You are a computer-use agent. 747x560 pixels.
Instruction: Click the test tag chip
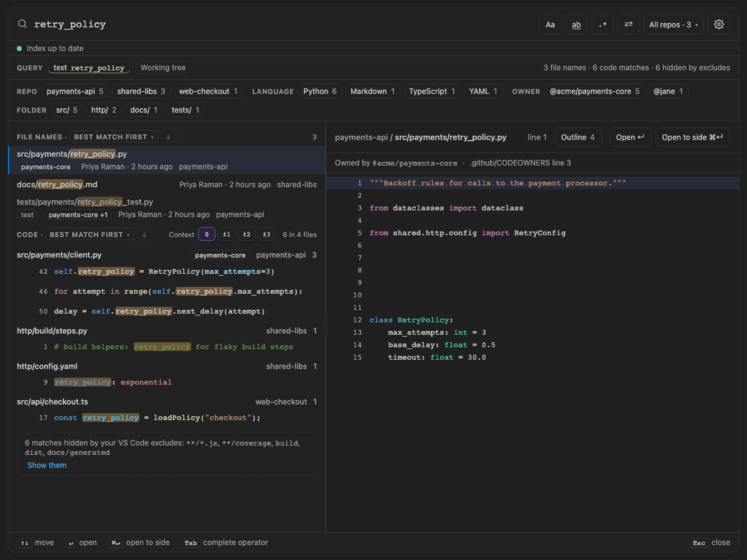click(x=27, y=215)
